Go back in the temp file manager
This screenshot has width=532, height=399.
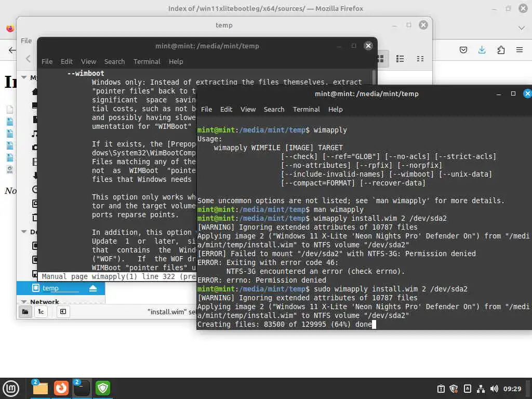click(28, 59)
